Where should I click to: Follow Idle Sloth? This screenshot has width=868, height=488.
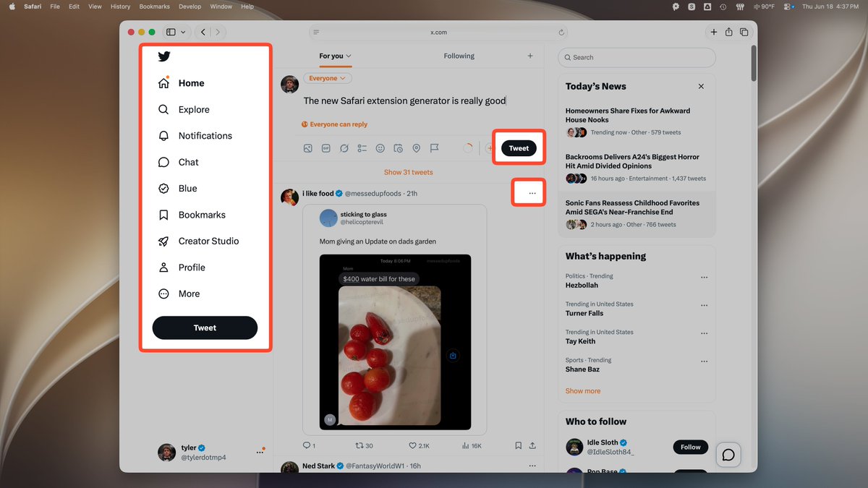point(691,447)
